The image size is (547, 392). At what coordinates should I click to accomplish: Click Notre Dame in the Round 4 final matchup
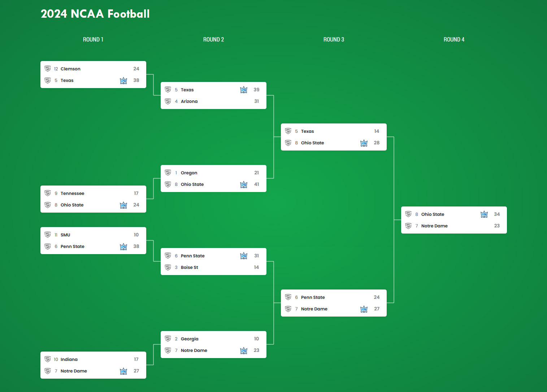pos(434,226)
